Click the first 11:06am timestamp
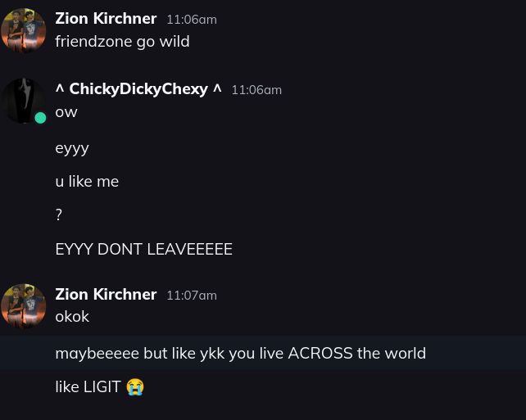The width and height of the screenshot is (526, 420). 192,20
